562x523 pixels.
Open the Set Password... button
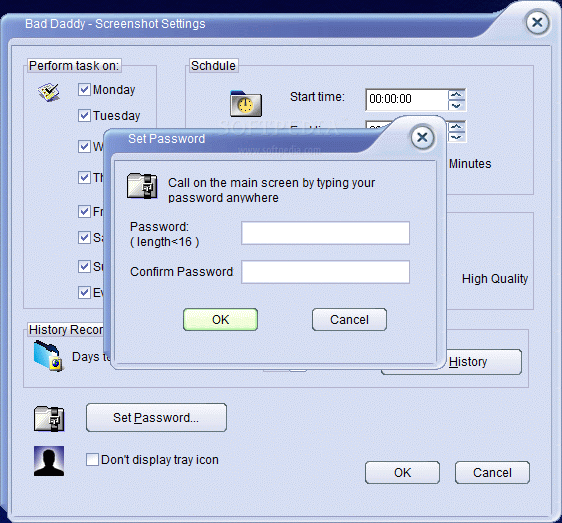tap(156, 418)
